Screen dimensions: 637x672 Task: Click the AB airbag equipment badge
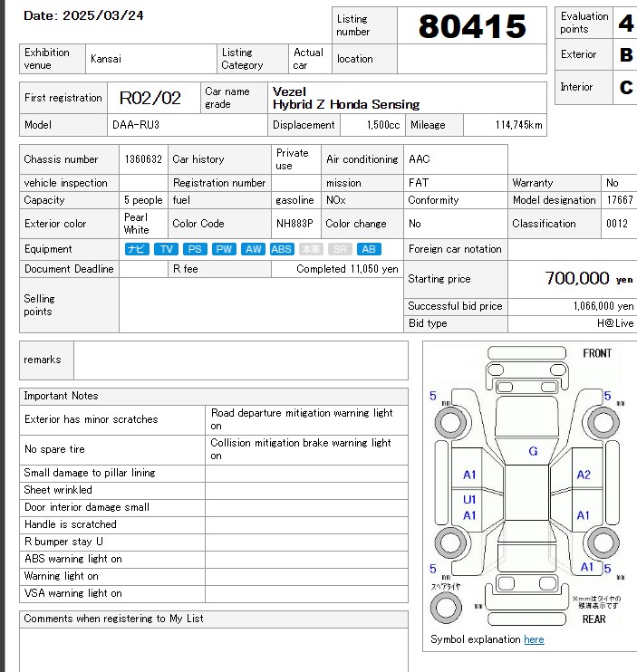(369, 249)
